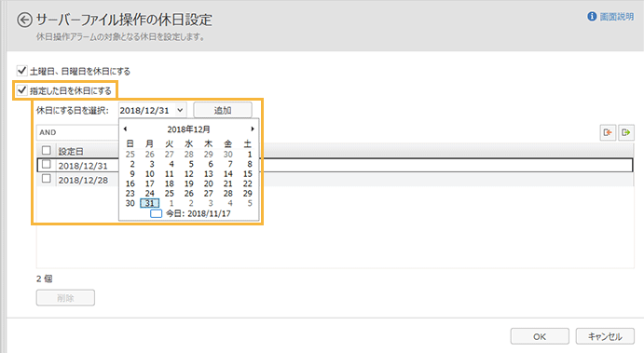The width and height of the screenshot is (644, 353).
Task: Select December 10 in the calendar
Action: (x=150, y=174)
